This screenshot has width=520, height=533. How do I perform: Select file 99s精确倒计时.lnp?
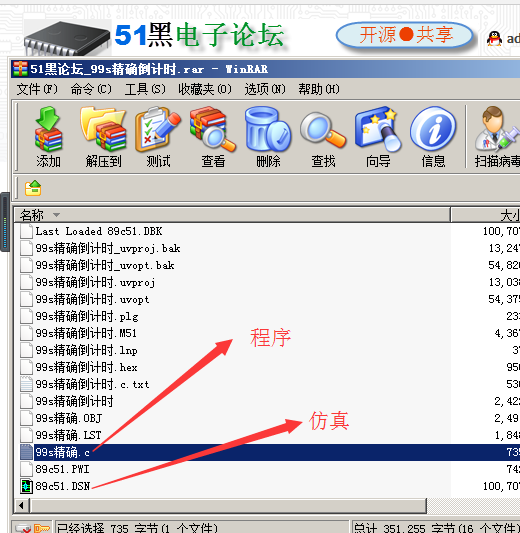86,350
